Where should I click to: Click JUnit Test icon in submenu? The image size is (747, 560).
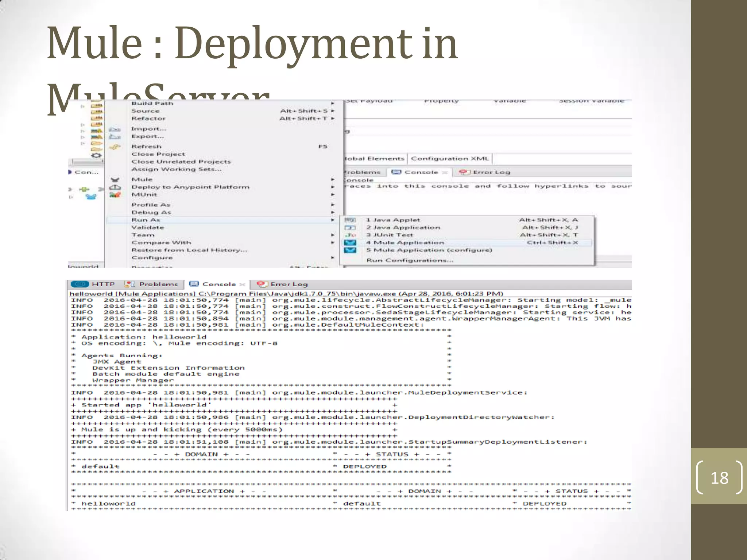350,235
